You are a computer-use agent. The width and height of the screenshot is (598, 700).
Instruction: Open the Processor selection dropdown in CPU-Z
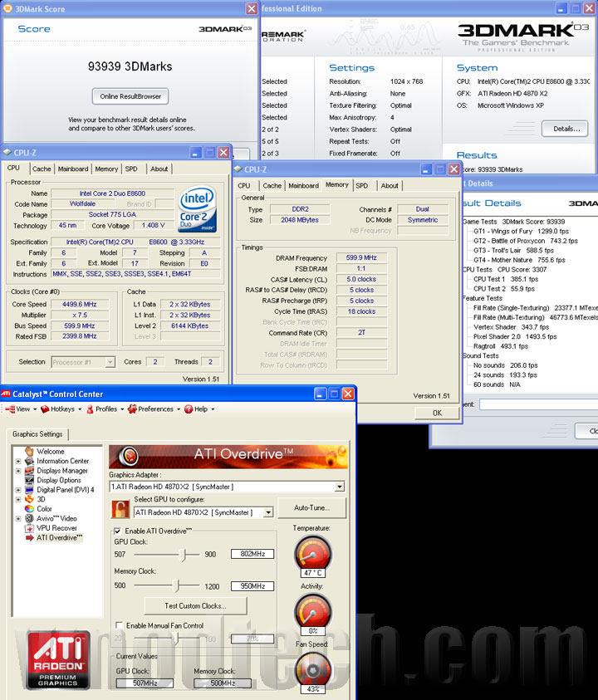[x=110, y=362]
